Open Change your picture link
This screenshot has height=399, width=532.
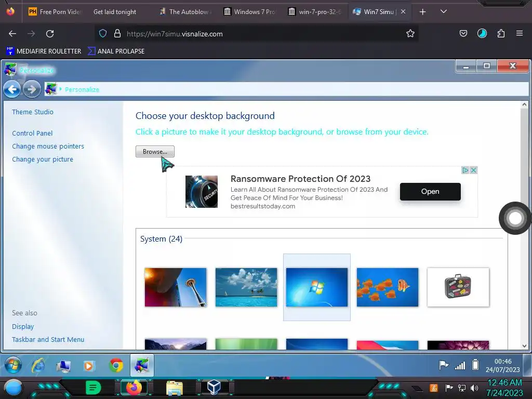[43, 159]
